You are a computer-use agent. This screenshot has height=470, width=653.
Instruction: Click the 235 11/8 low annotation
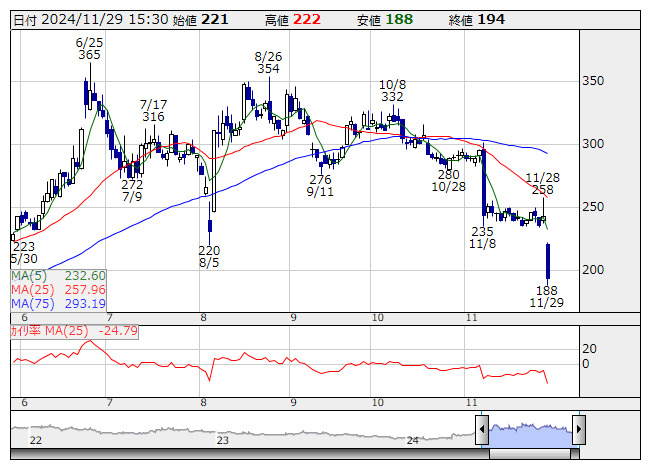coord(482,238)
